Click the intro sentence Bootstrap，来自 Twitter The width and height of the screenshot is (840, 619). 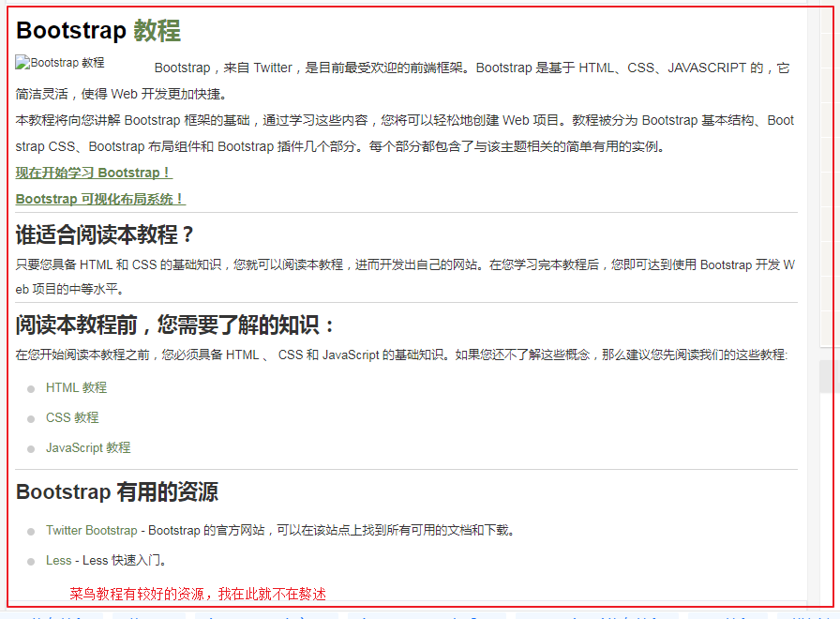pos(402,81)
